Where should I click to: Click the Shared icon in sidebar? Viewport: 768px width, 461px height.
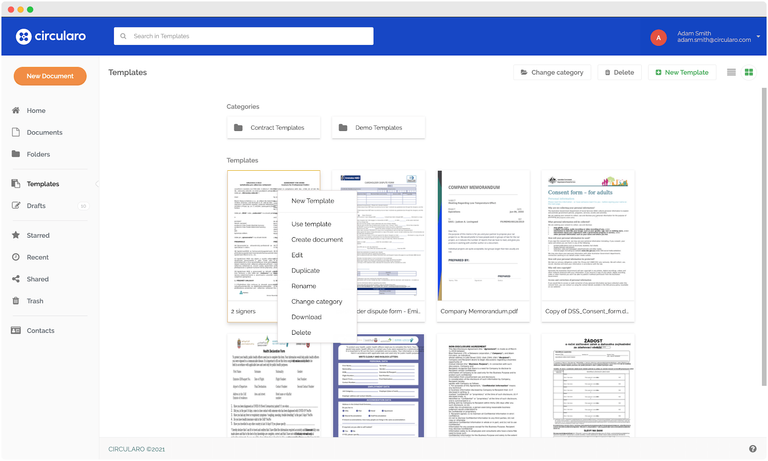pos(16,279)
